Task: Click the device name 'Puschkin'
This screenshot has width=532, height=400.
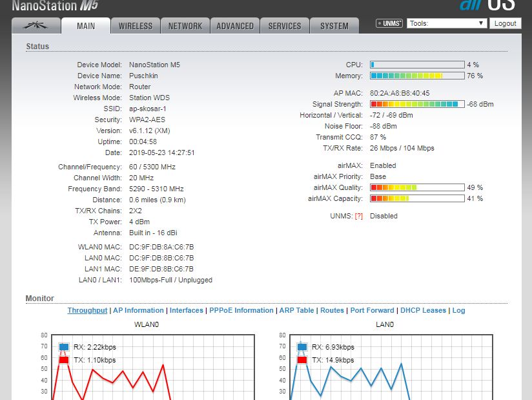Action: [143, 76]
